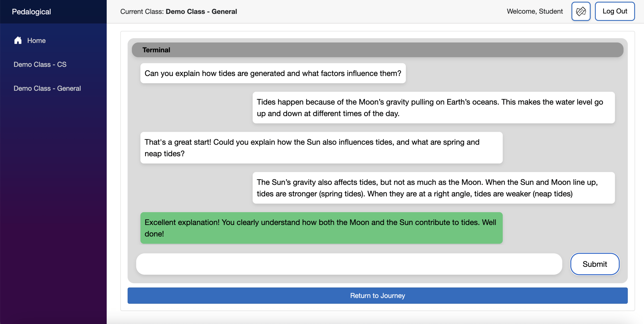Click the Welcome, Student text
The width and height of the screenshot is (644, 324).
pos(535,11)
